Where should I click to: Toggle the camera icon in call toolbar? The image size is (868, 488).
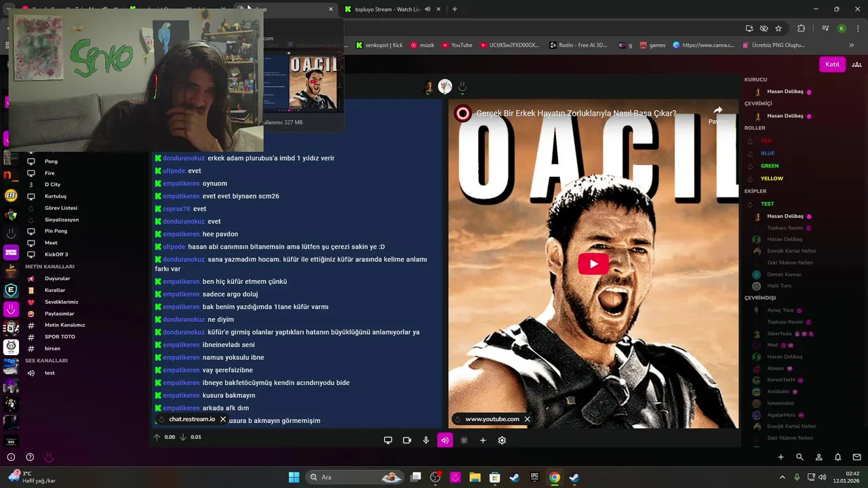tap(407, 440)
